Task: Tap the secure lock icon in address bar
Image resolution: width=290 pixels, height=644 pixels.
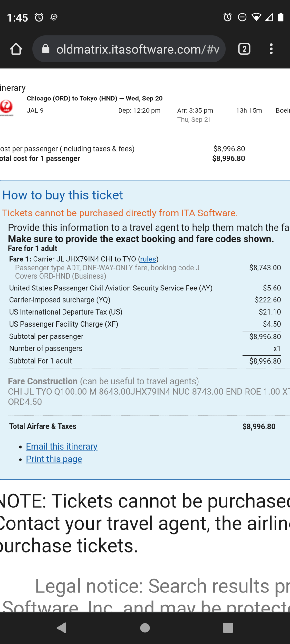Action: click(x=46, y=49)
